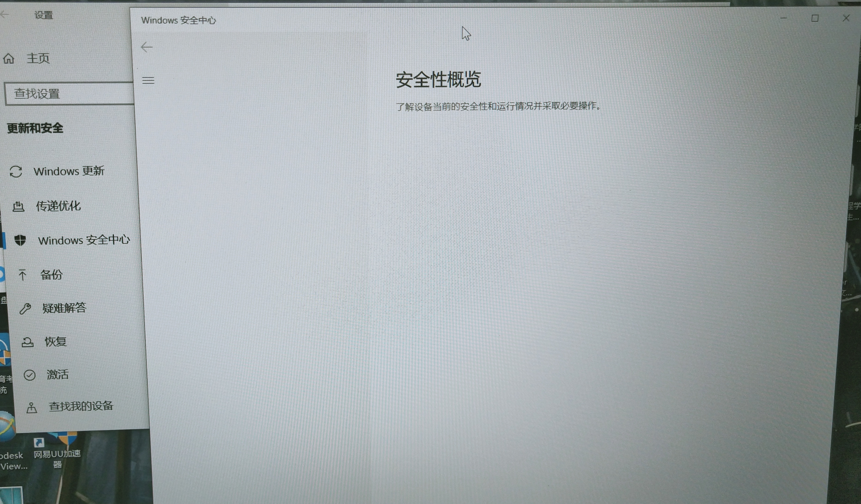The width and height of the screenshot is (861, 504).
Task: Close the Windows 安全中心 window
Action: pos(846,18)
